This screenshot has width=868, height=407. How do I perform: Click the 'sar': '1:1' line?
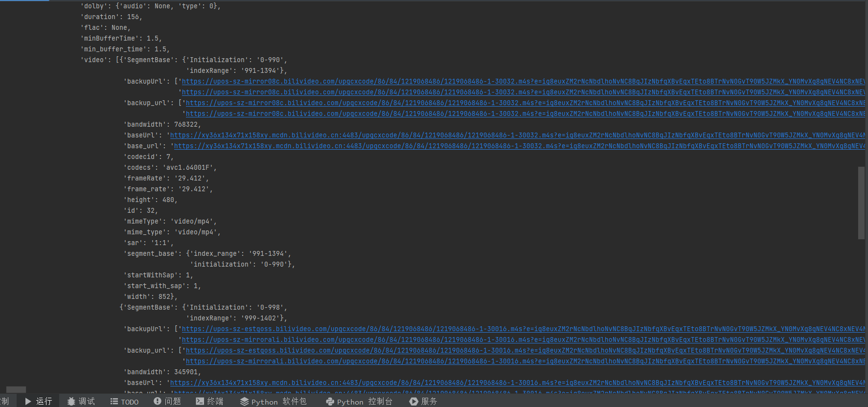pyautogui.click(x=148, y=243)
